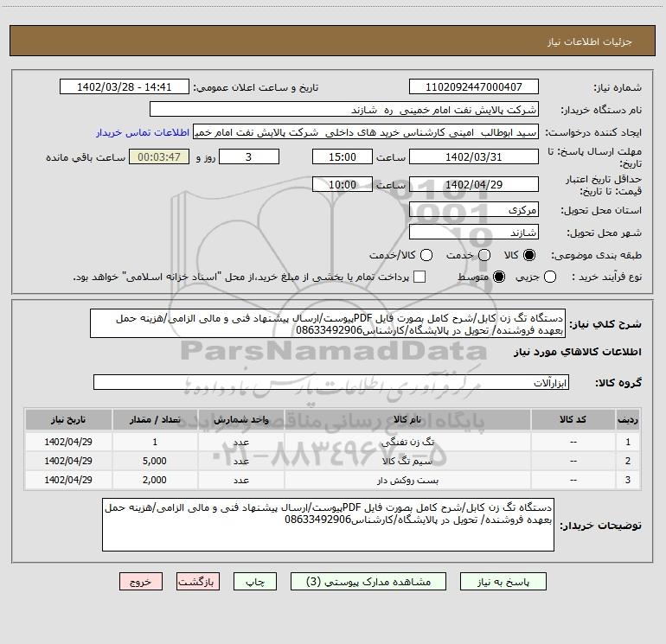Click the quantity cell 5,000
The width and height of the screenshot is (666, 644).
[x=155, y=461]
